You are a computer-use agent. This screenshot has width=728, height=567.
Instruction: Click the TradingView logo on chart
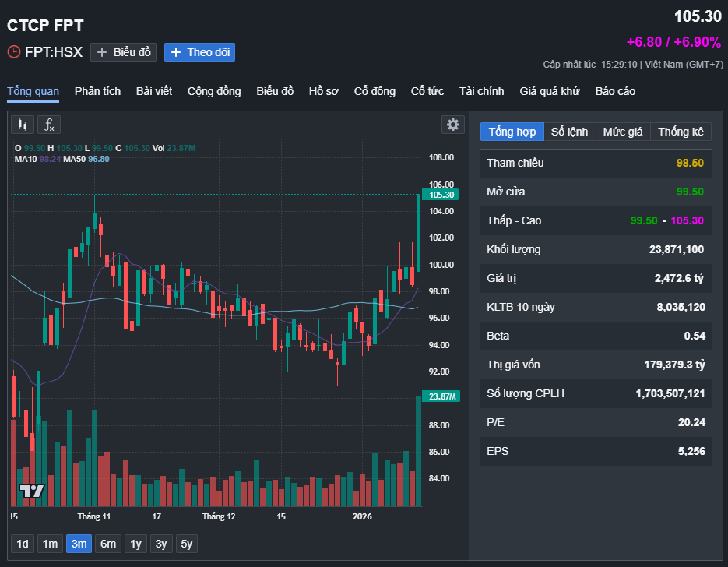pyautogui.click(x=32, y=491)
